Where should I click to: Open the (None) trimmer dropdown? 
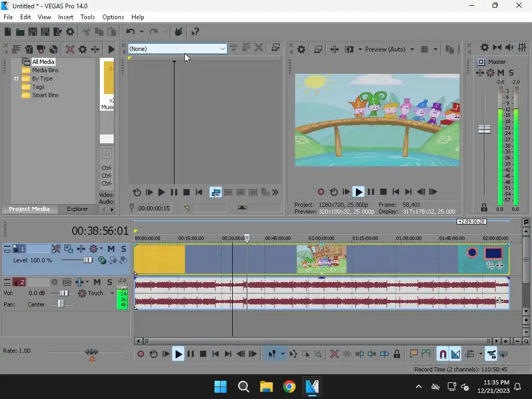(x=178, y=49)
